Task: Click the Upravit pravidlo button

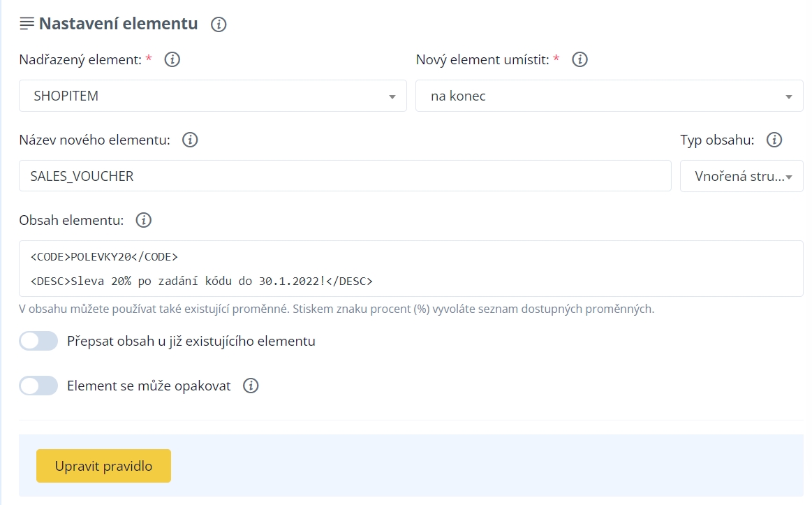Action: [x=103, y=466]
